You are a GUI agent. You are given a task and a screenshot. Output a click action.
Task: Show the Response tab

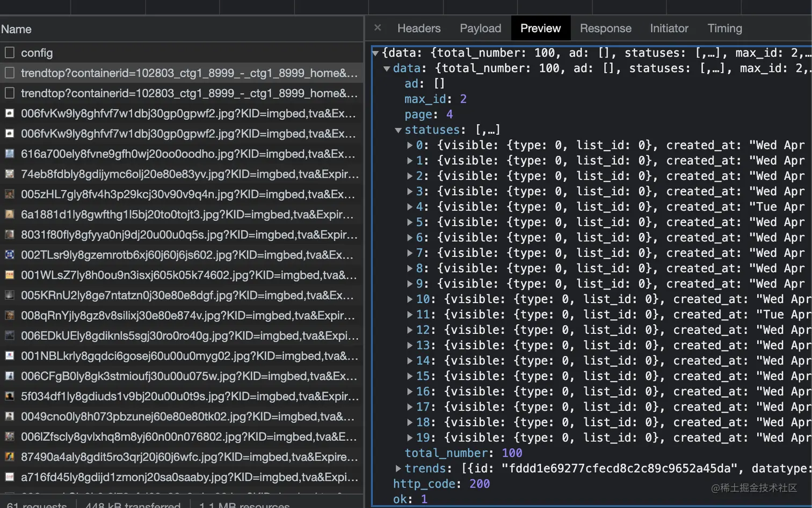[606, 28]
